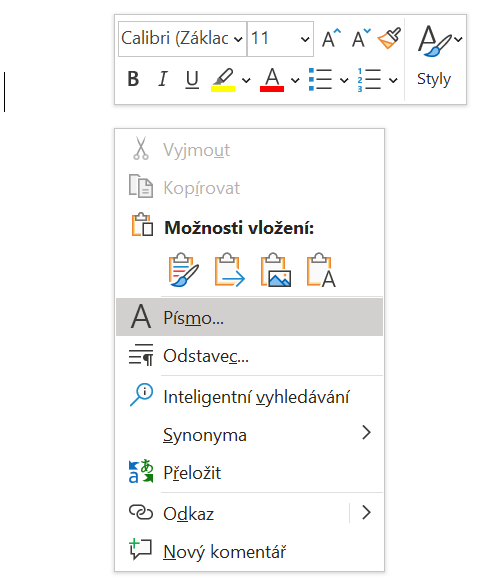Expand Odkaz submenu arrow

[x=366, y=513]
